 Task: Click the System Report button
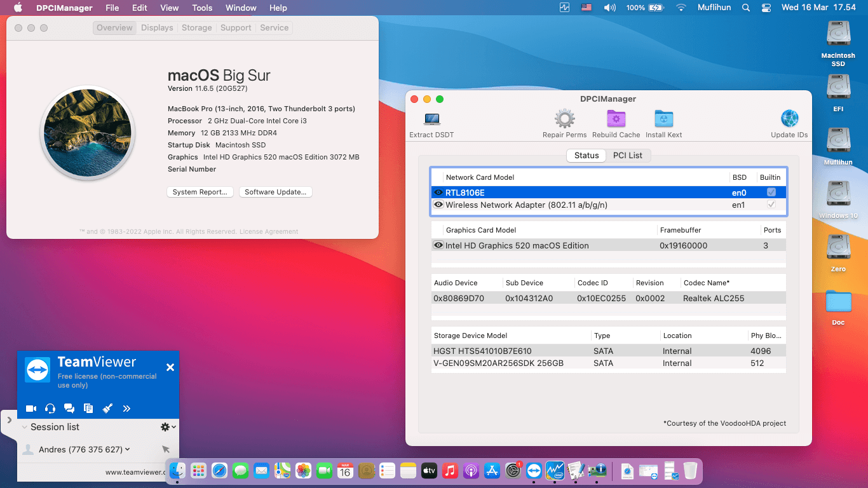tap(200, 191)
